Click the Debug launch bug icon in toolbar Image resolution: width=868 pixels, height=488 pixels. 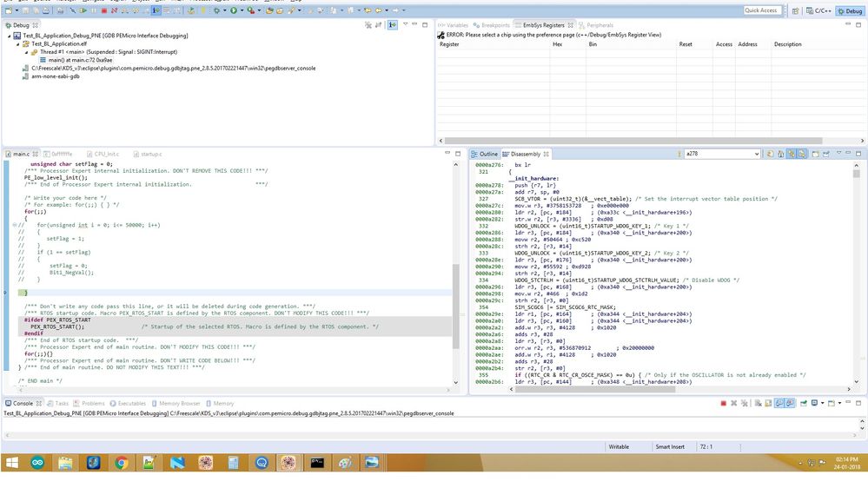point(216,10)
